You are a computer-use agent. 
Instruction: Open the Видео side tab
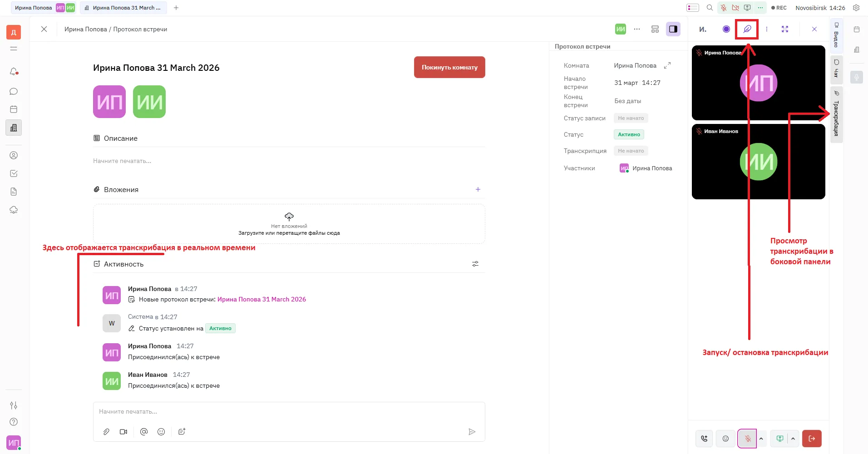(836, 35)
